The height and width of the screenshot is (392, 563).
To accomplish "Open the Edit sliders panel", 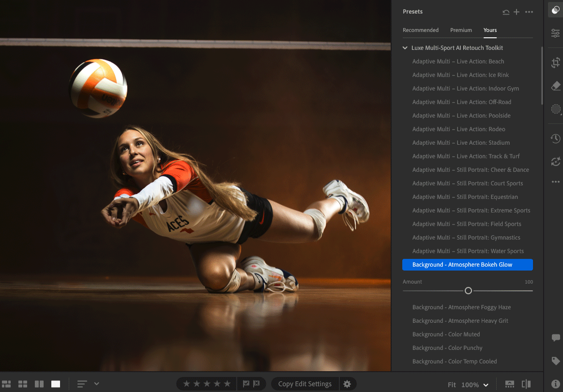I will (x=555, y=33).
